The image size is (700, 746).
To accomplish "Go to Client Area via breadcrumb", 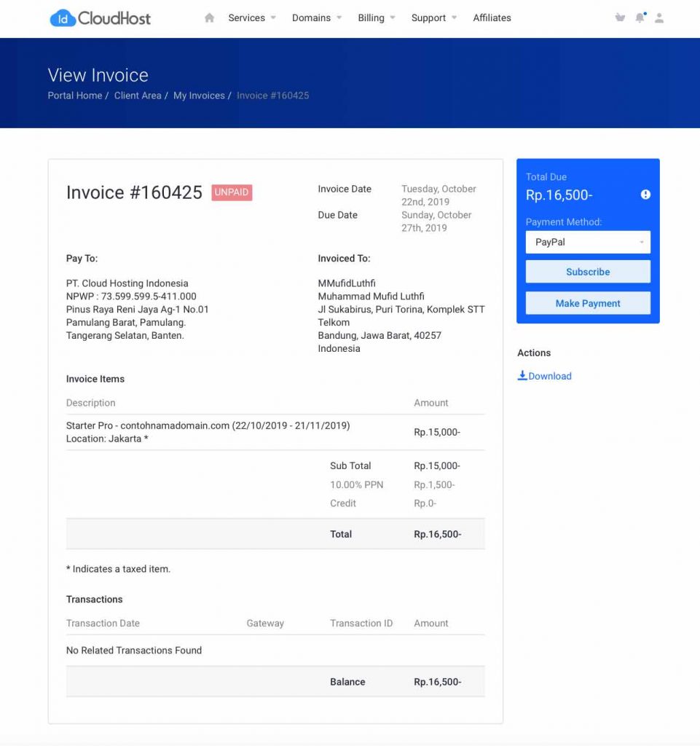I will [x=138, y=95].
